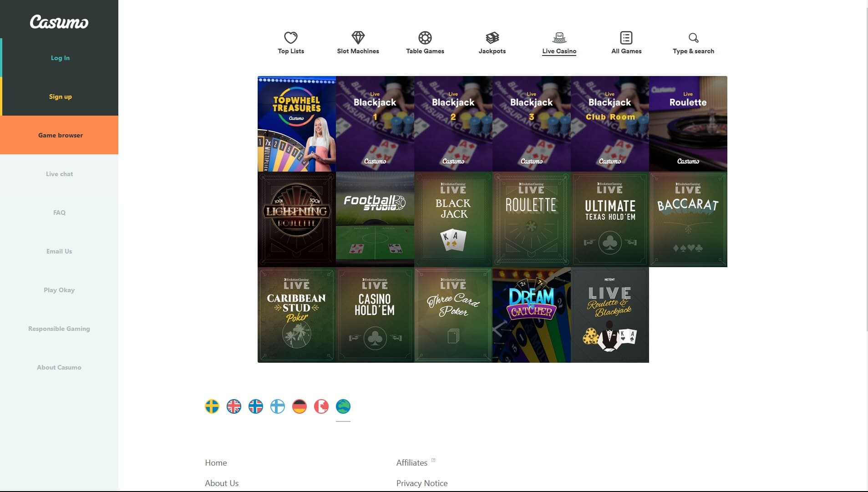Select the German flag
The image size is (868, 492).
(x=299, y=406)
